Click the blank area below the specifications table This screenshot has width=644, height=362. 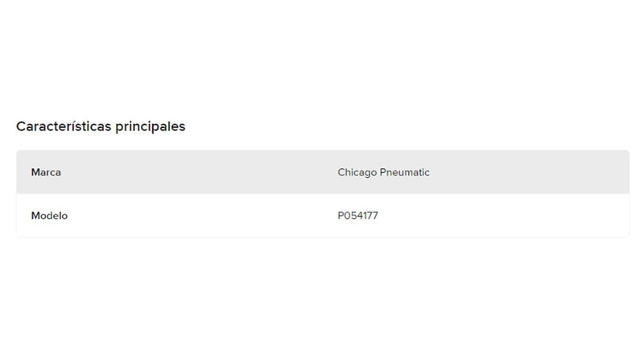322,298
